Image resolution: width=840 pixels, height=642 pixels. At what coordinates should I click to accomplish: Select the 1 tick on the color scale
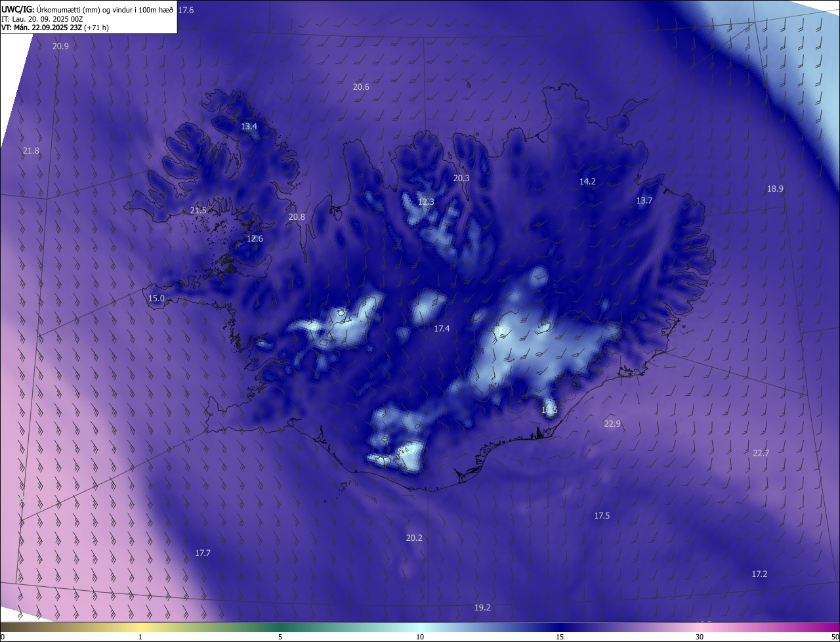point(141,637)
